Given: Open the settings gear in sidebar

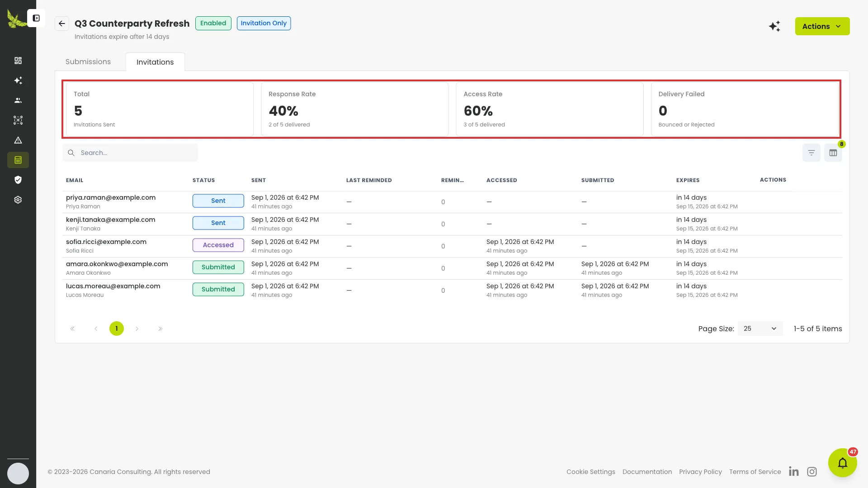Looking at the screenshot, I should 18,200.
